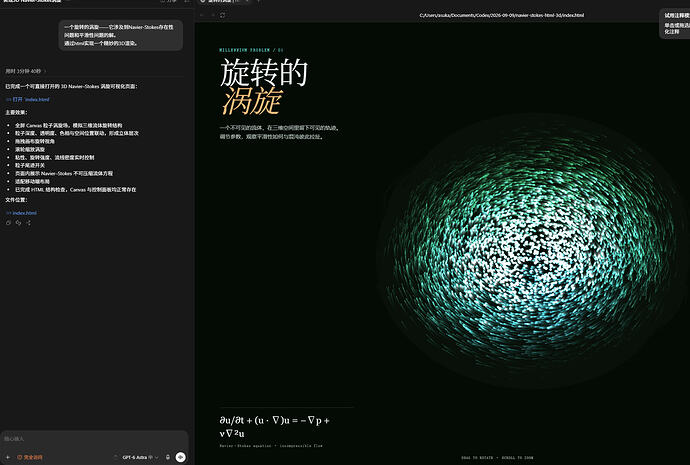Click the share icon under the response
Viewport: 690px width, 465px height.
tap(29, 223)
